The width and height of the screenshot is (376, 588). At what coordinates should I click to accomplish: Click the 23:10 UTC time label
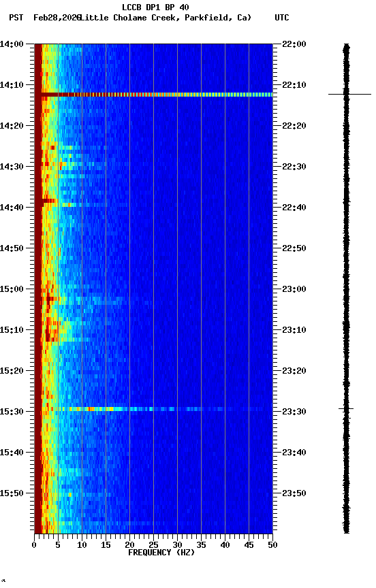tap(294, 330)
